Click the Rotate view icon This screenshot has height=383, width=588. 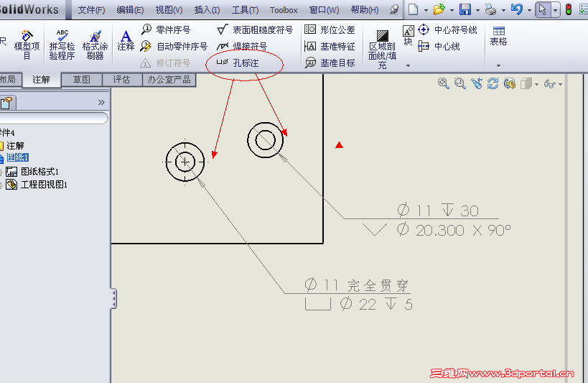(x=493, y=83)
